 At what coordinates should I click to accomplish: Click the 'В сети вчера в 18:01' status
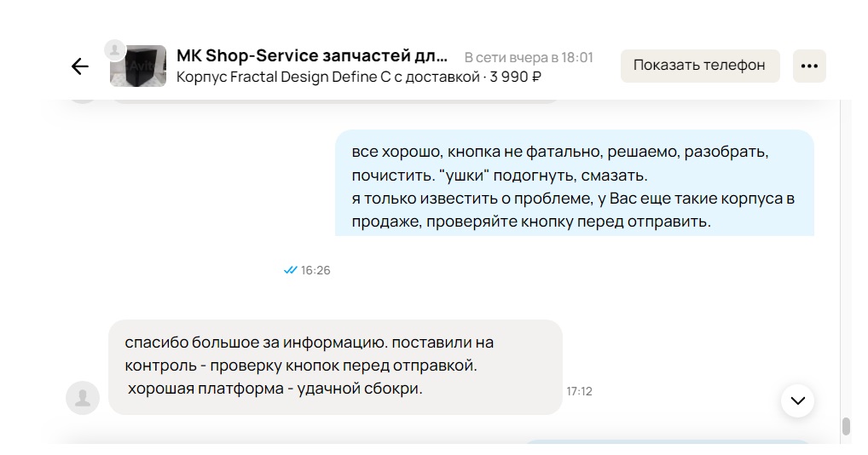(x=529, y=57)
